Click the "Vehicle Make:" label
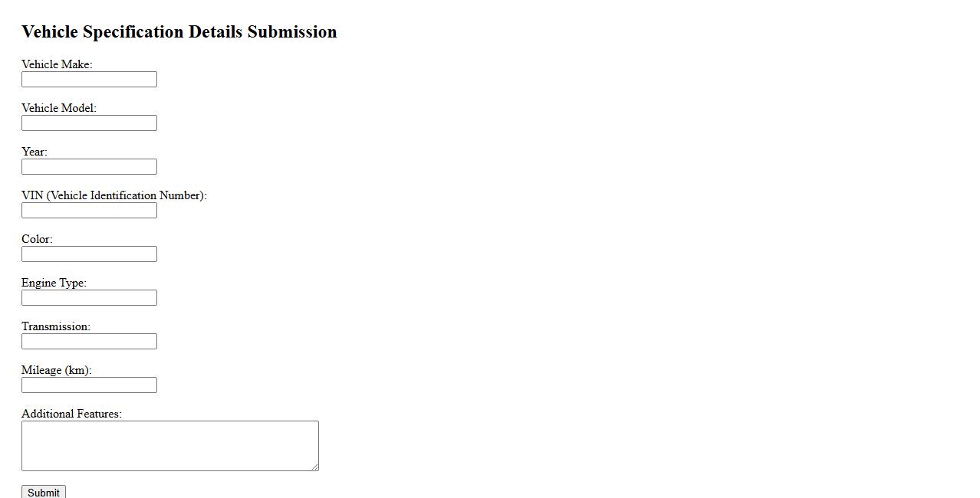This screenshot has height=498, width=980. pos(57,64)
